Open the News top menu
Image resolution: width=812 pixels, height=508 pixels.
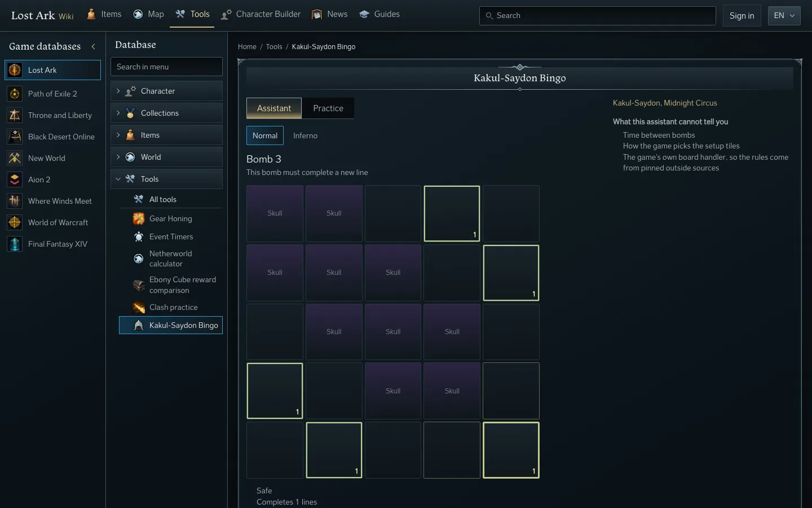[330, 14]
